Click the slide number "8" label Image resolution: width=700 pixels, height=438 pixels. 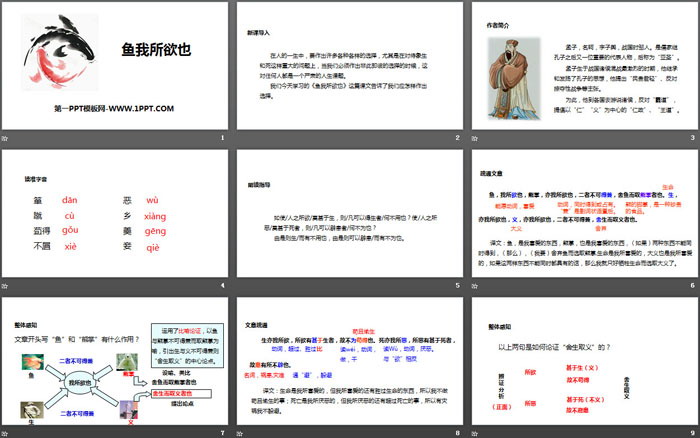(458, 433)
